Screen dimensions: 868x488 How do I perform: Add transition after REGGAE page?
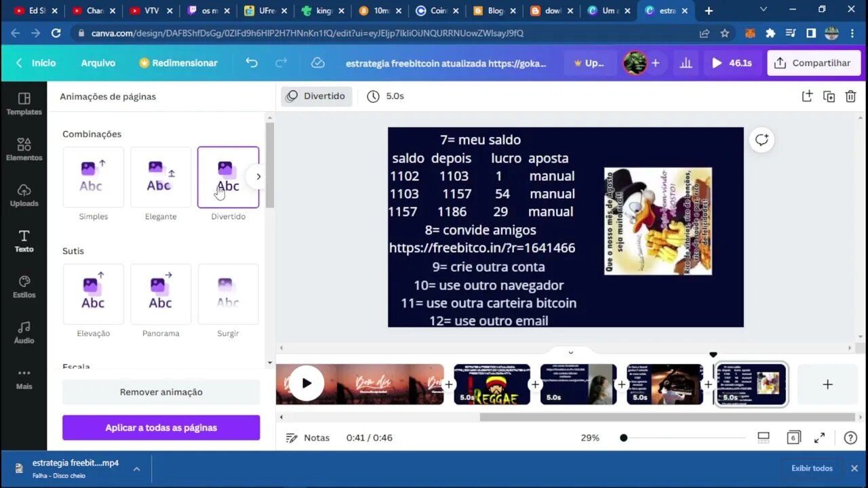click(x=535, y=384)
